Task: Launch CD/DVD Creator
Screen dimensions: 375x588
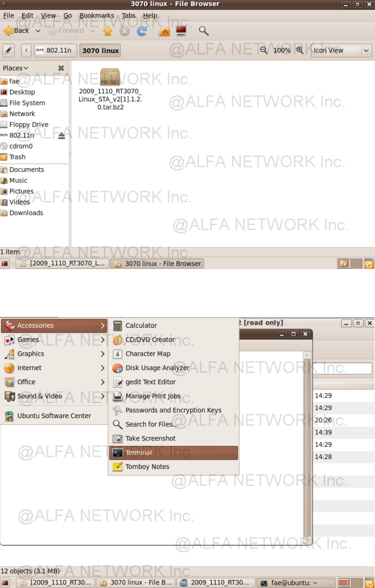Action: 174,340
